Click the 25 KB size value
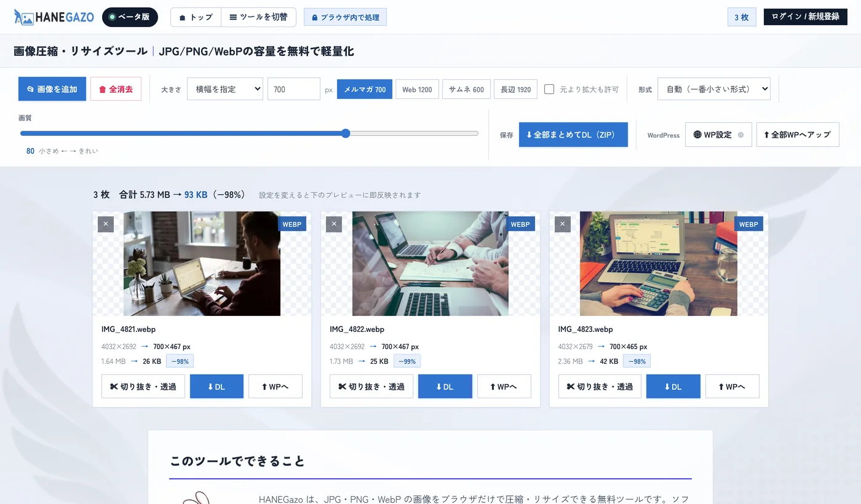The image size is (861, 504). (x=379, y=361)
